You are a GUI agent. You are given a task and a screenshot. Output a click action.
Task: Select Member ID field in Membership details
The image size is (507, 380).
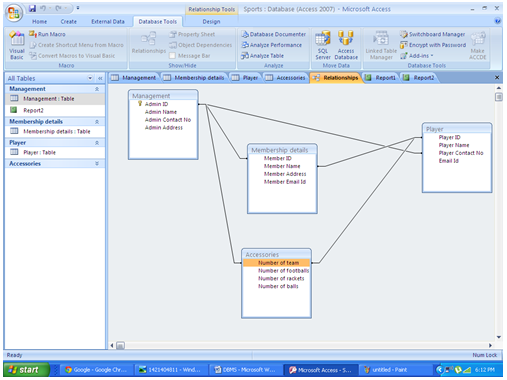pos(277,158)
